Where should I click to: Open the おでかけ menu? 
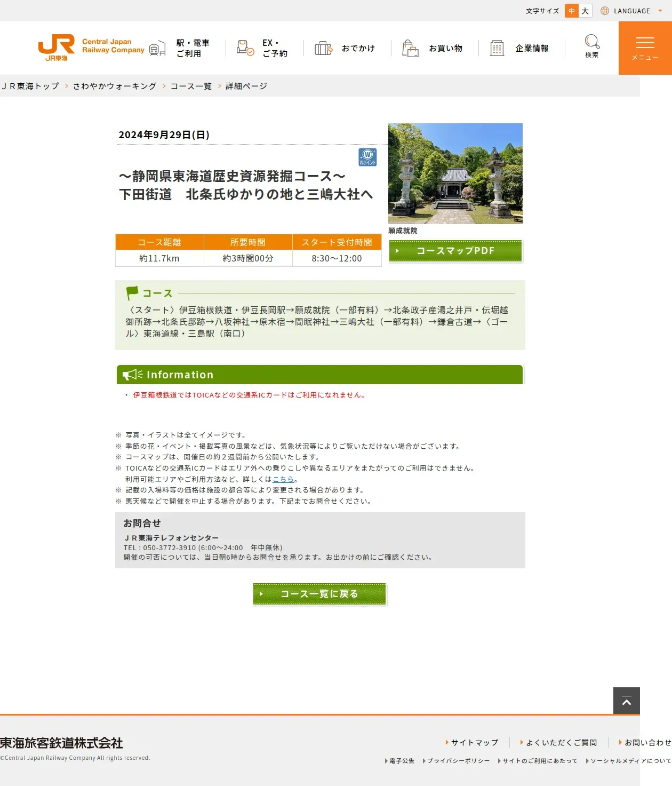click(x=358, y=48)
